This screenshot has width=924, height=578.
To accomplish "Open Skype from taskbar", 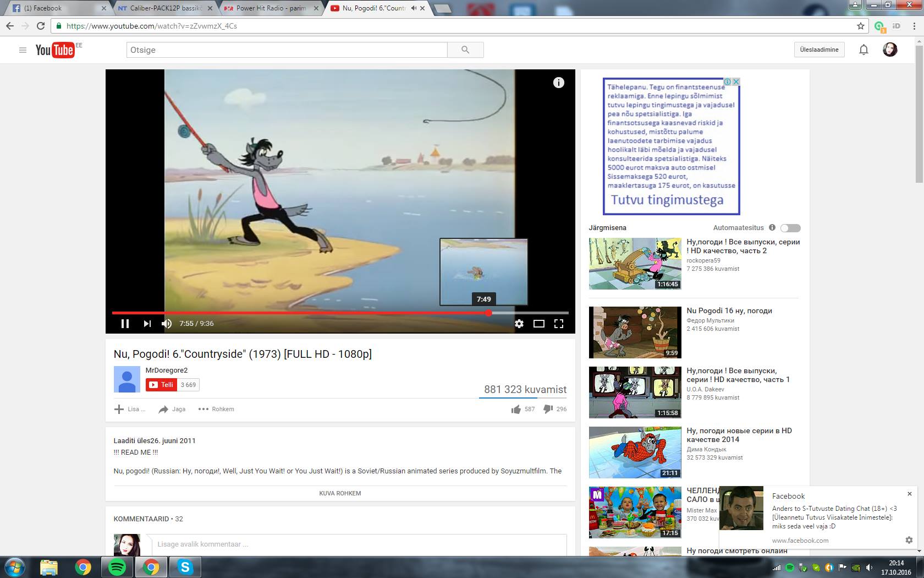I will pyautogui.click(x=185, y=567).
